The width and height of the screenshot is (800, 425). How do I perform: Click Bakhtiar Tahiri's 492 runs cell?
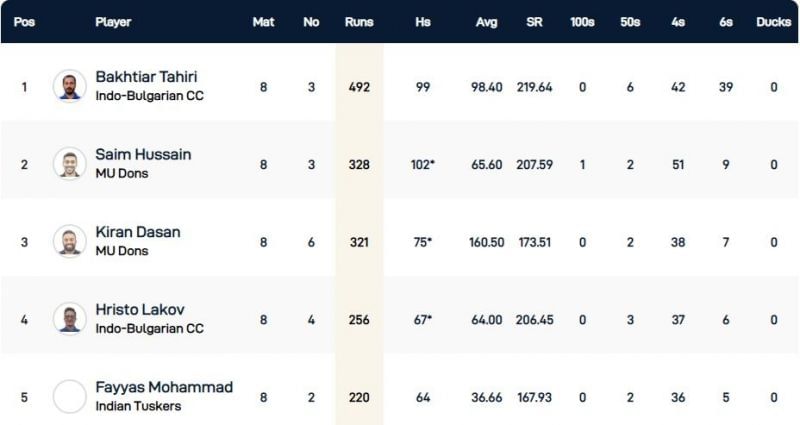(359, 87)
